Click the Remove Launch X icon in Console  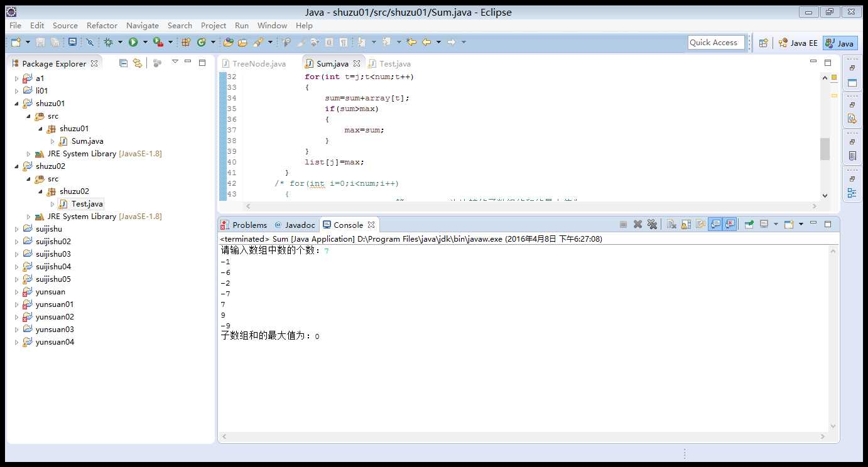[x=637, y=224]
